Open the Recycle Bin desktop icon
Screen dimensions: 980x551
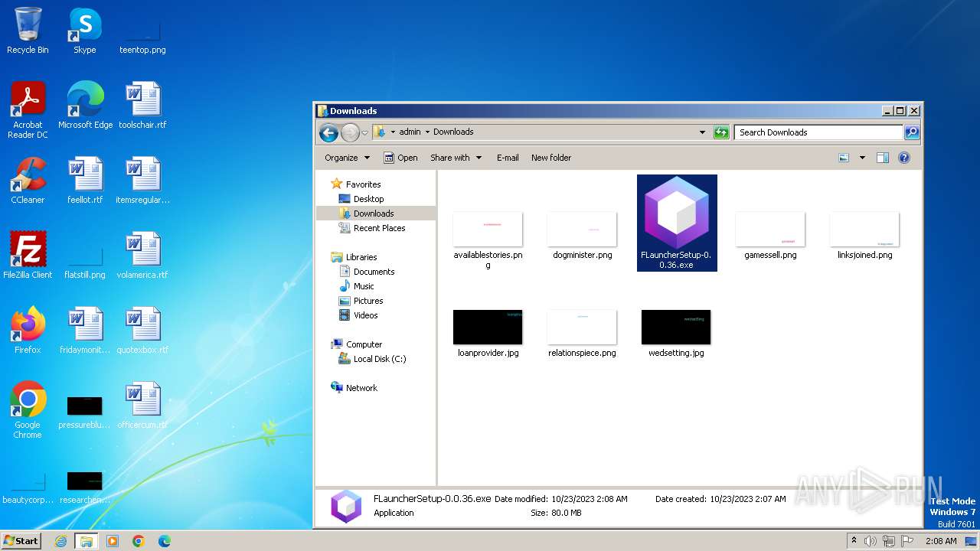click(x=28, y=31)
